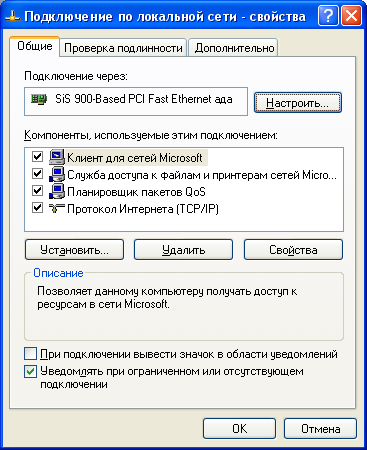Viewport: 367px width, 450px height.
Task: Uncheck Планировщик пакетов QoS checkbox
Action: point(37,191)
